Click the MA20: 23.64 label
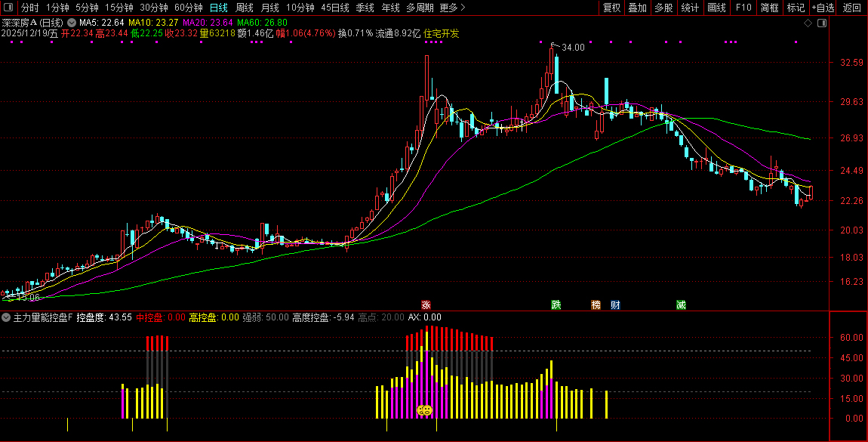Viewport: 868px width, 442px height. click(208, 23)
